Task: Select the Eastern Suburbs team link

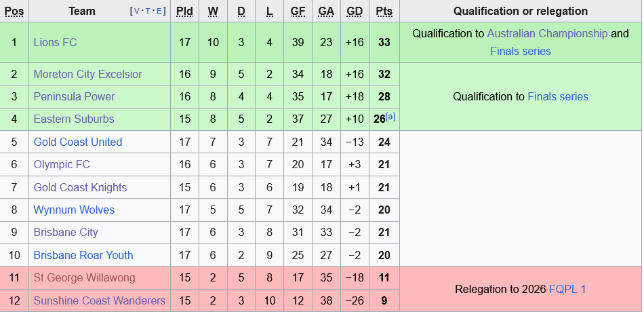Action: coord(73,119)
